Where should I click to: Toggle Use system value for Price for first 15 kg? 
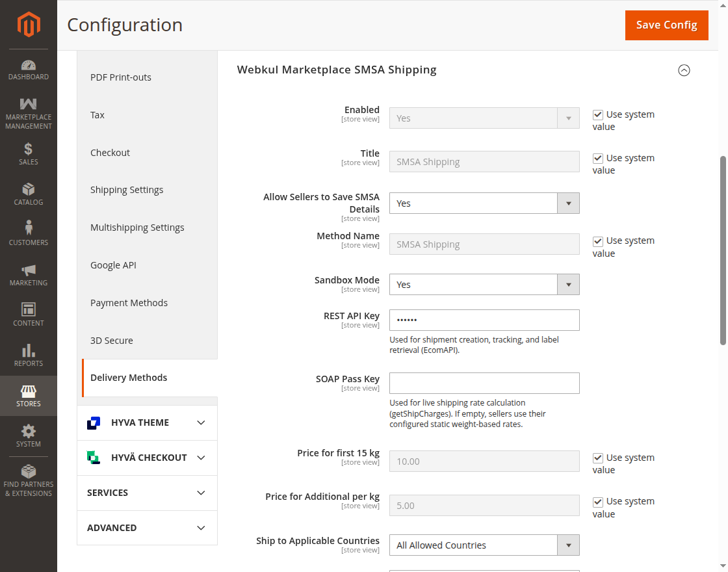(598, 458)
